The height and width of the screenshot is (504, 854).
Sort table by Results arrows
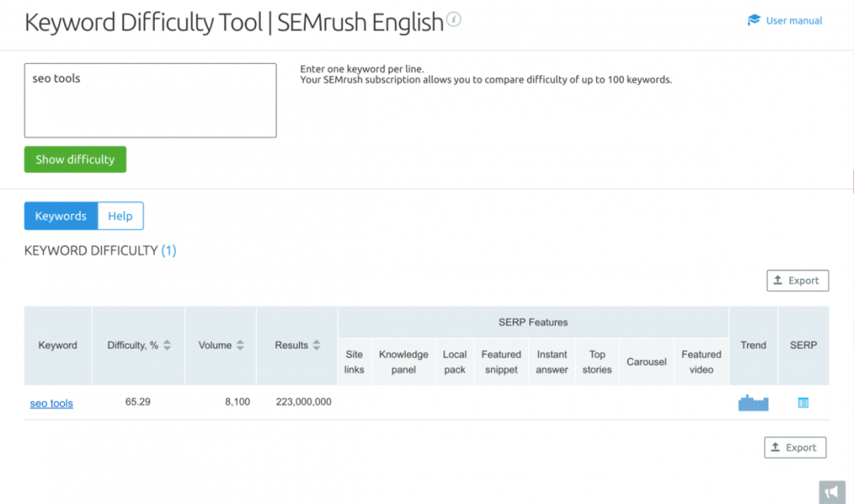316,345
